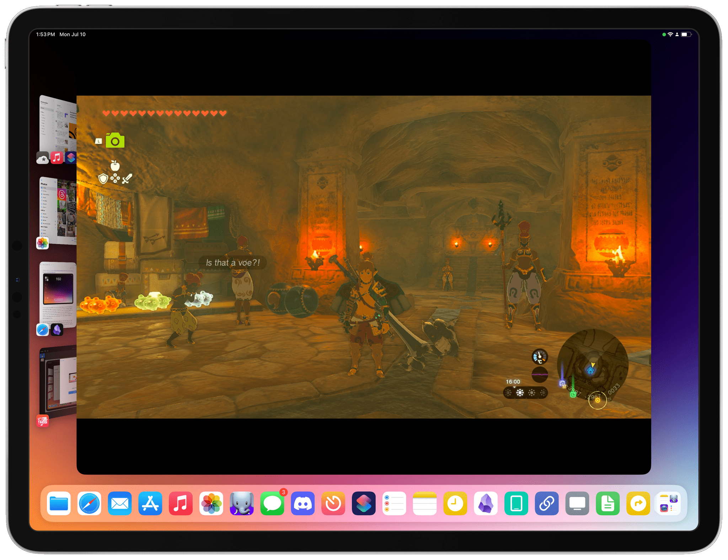728x560 pixels.
Task: Click cloud-star app icon under top stage
Action: tap(43, 158)
